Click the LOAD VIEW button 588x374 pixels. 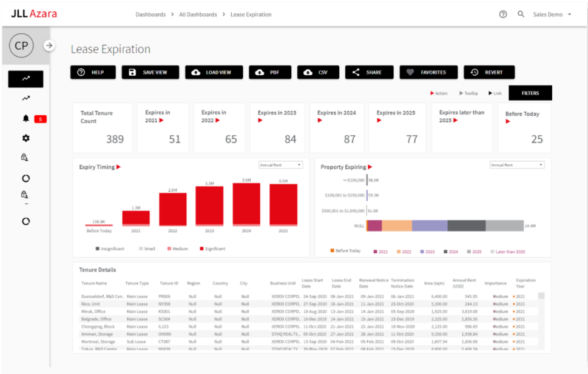pyautogui.click(x=214, y=72)
